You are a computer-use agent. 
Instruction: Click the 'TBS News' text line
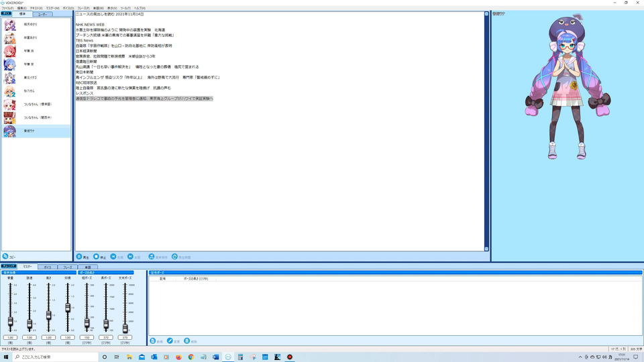(x=85, y=41)
